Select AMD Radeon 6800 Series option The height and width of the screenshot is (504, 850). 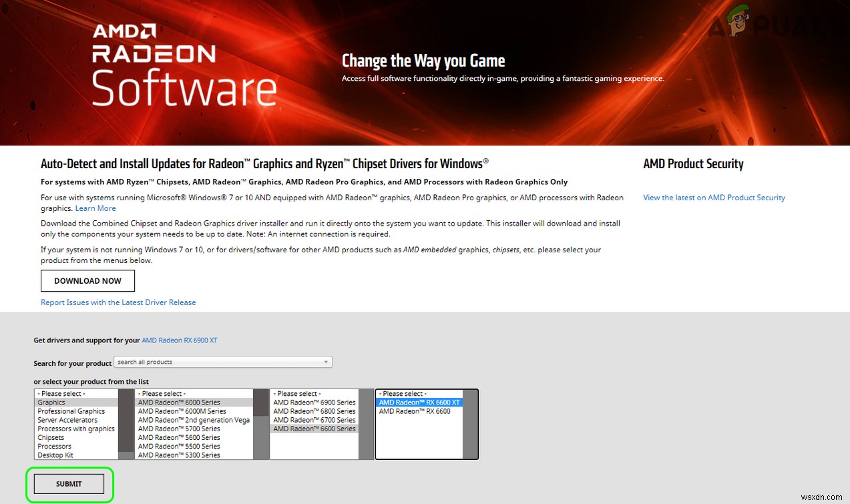(314, 411)
